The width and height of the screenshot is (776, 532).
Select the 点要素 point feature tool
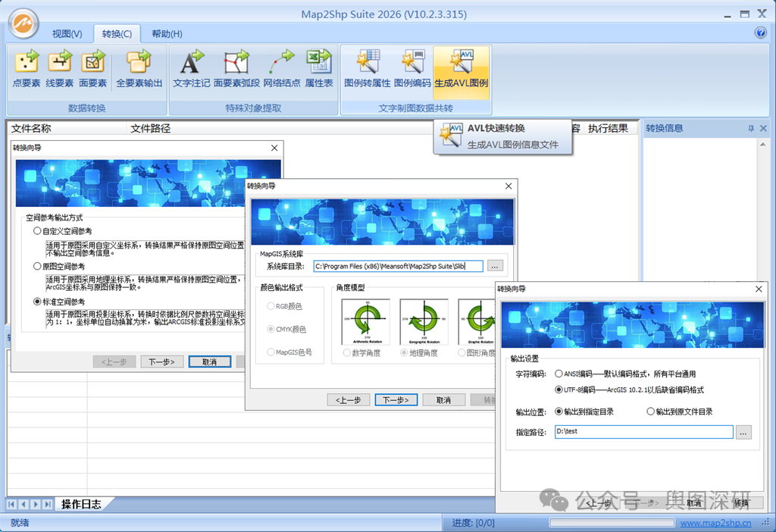(27, 69)
